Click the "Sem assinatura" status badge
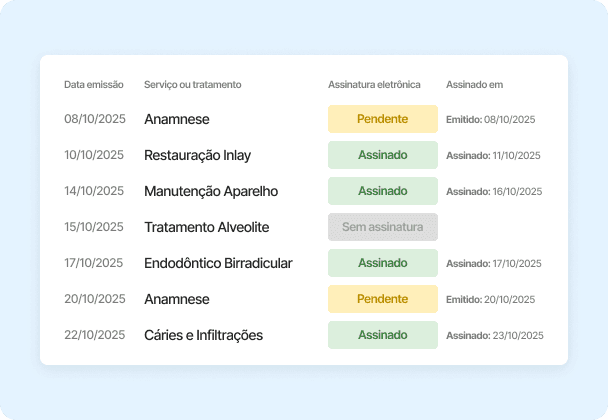 [383, 227]
